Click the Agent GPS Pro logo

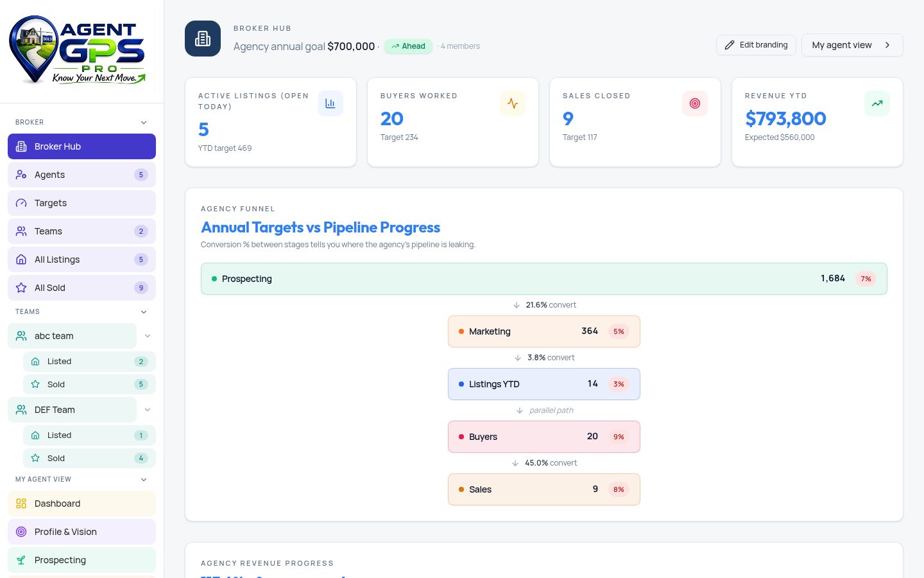pos(77,51)
